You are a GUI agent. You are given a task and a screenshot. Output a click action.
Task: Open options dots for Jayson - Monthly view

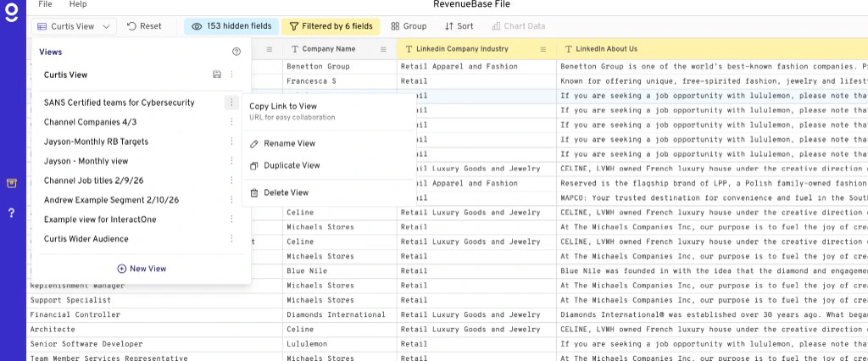(x=232, y=161)
